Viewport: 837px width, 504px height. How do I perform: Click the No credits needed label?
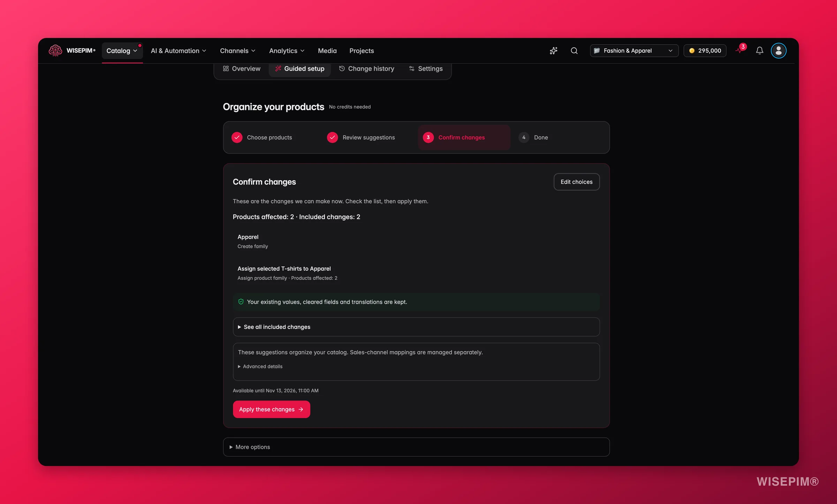click(350, 107)
